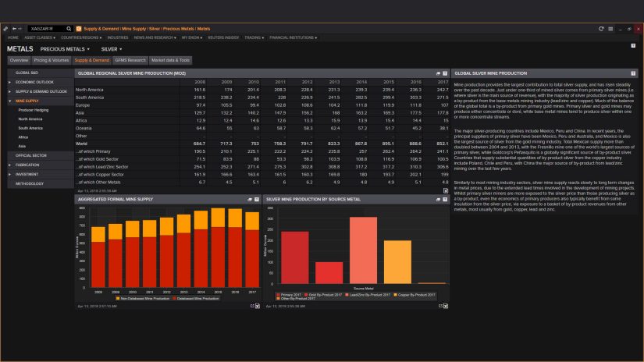The width and height of the screenshot is (644, 362).
Task: Click the Industries menu item
Action: pos(117,37)
